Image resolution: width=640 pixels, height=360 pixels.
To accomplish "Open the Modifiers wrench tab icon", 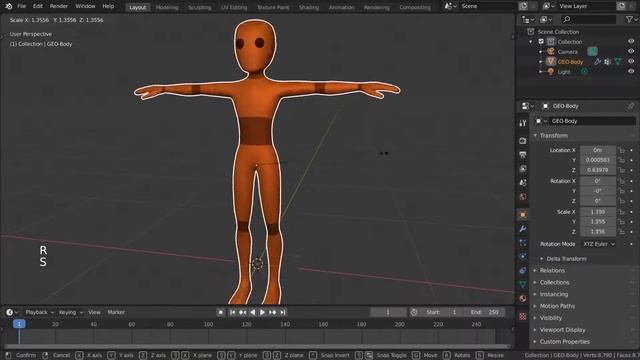I will click(x=523, y=229).
